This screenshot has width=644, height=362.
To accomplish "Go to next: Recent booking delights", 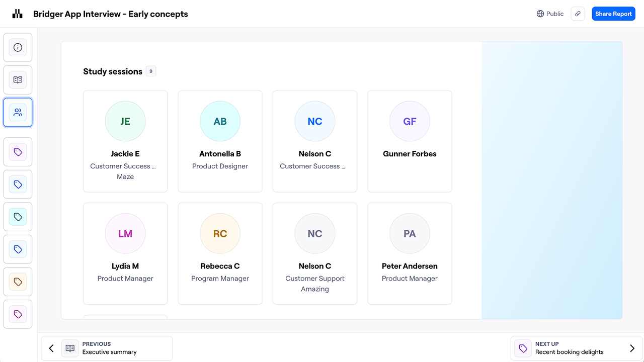I will [x=569, y=348].
